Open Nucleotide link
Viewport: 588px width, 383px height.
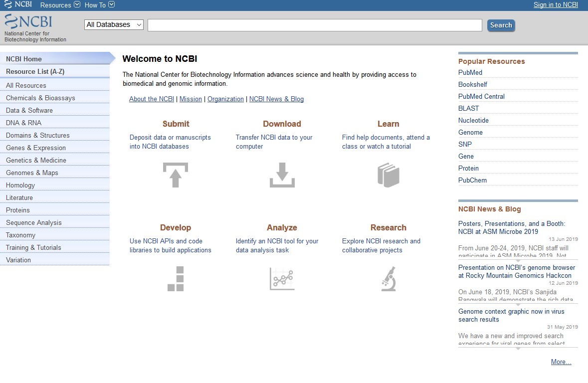click(473, 120)
